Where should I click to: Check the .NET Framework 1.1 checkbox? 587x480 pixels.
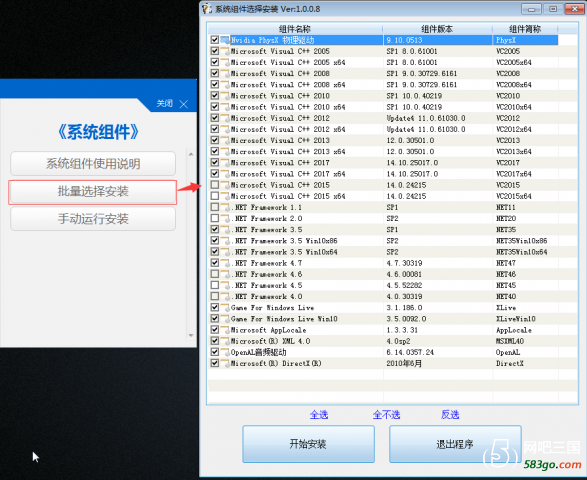(x=215, y=207)
